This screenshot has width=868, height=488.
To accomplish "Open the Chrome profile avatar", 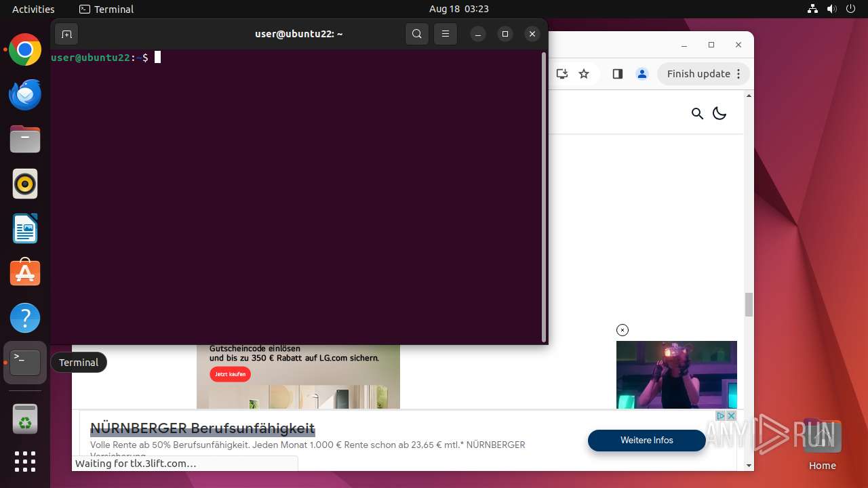I will tap(642, 74).
